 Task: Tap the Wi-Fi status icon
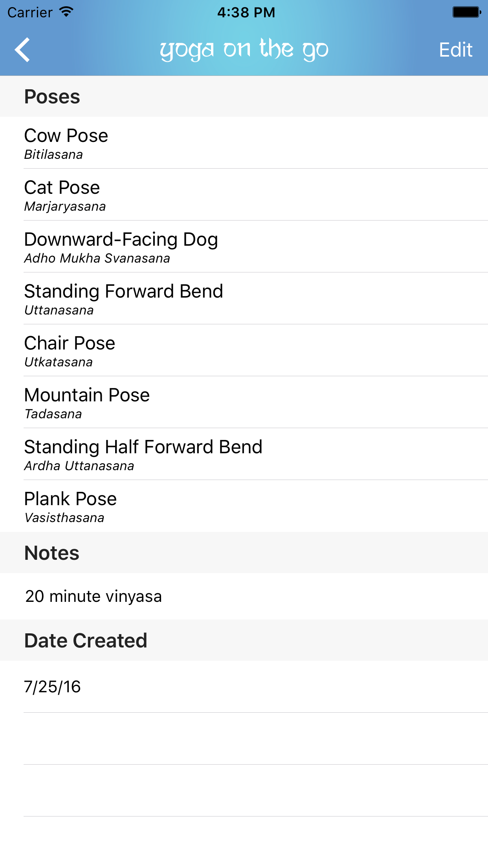(x=66, y=12)
